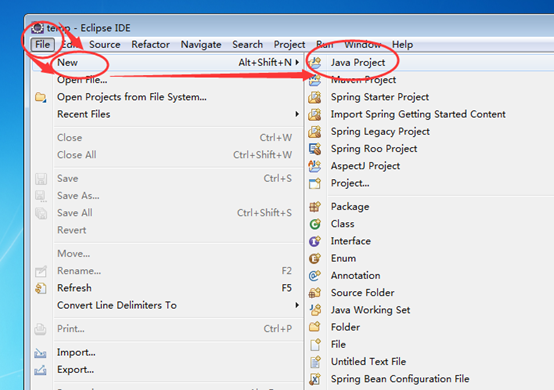Open the Navigate menu

[x=201, y=45]
